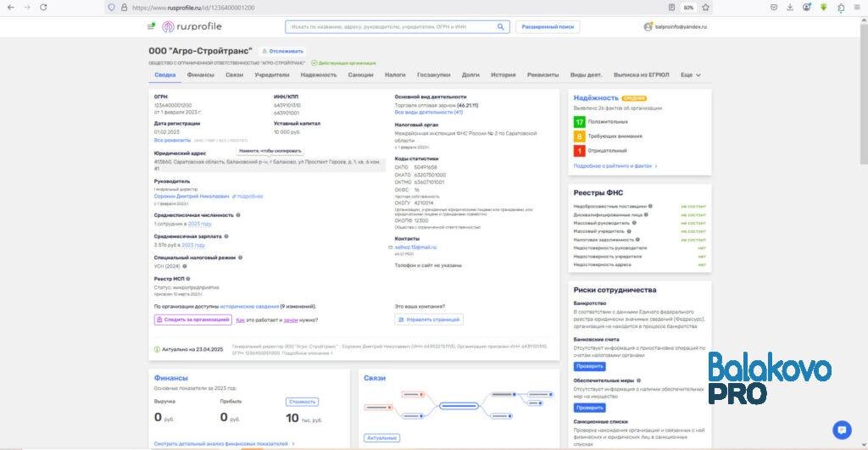Click the Следить за организацией button
868x450 pixels.
tap(192, 320)
